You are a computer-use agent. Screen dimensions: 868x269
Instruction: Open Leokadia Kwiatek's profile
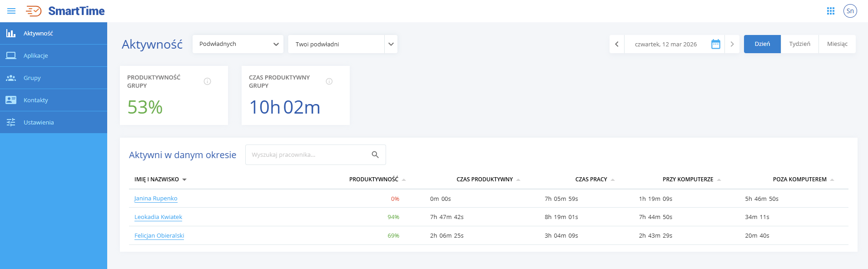coord(158,217)
